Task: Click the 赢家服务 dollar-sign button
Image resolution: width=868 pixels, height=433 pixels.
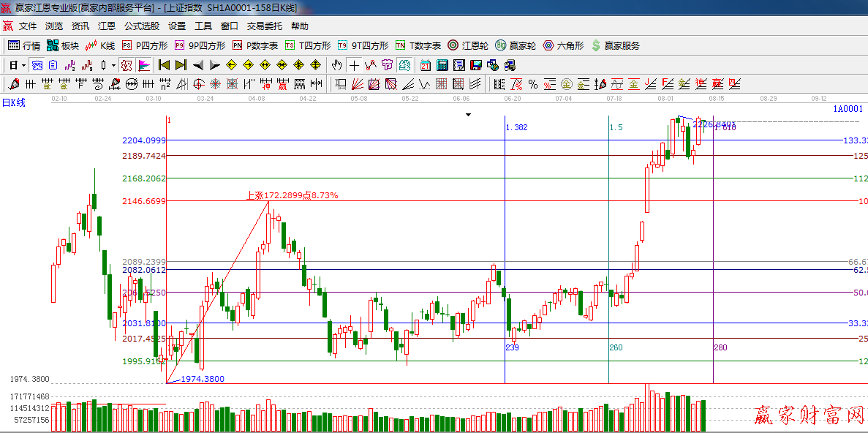Action: point(615,45)
